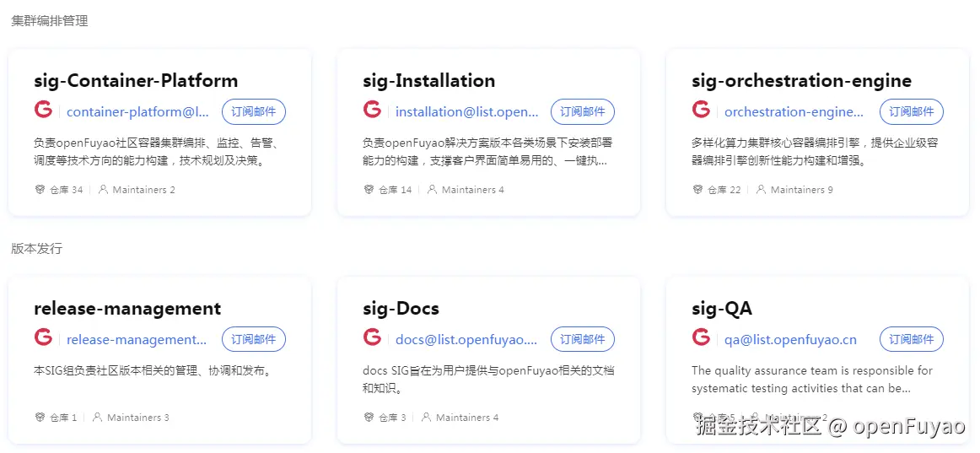
Task: Click 仓库 3 count text
Action: pyautogui.click(x=392, y=417)
